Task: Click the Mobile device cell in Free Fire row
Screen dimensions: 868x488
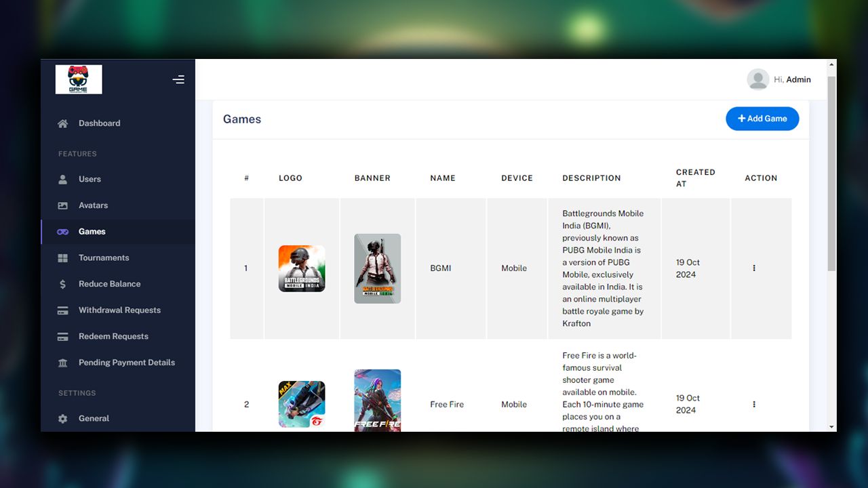Action: pos(514,405)
